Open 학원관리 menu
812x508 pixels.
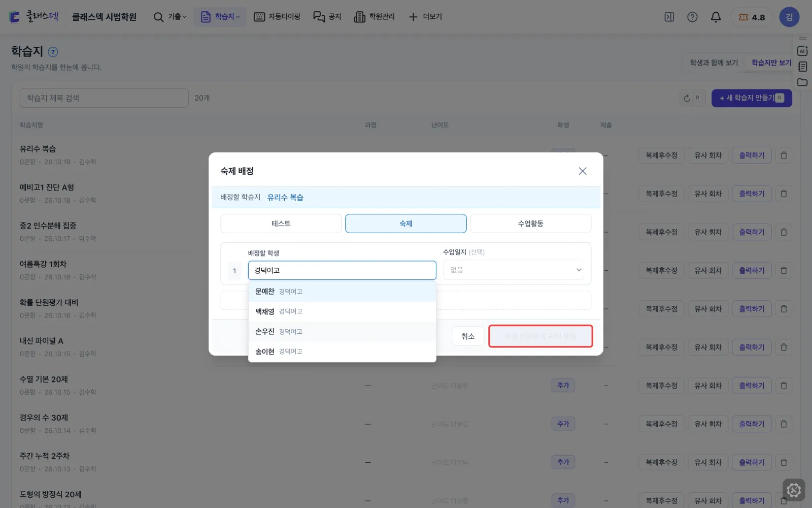[375, 17]
